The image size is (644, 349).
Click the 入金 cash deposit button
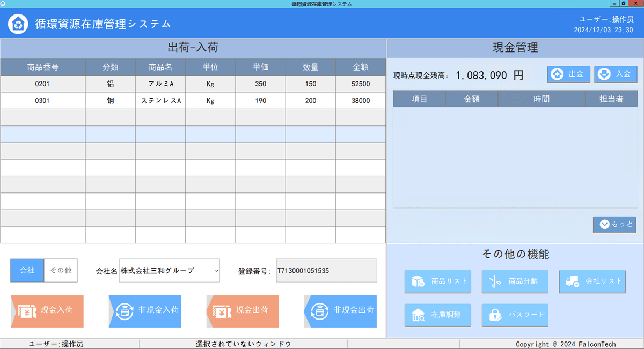point(616,75)
